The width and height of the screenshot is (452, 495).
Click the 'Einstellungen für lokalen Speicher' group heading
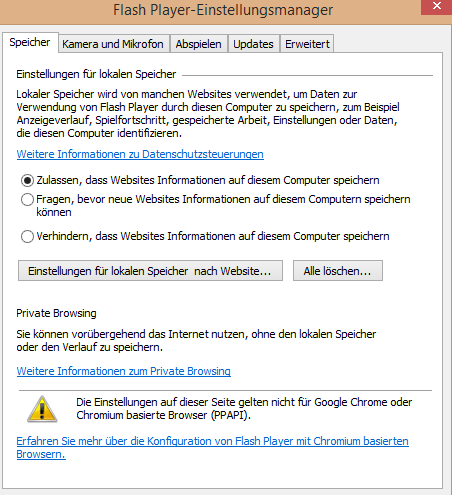click(x=96, y=74)
